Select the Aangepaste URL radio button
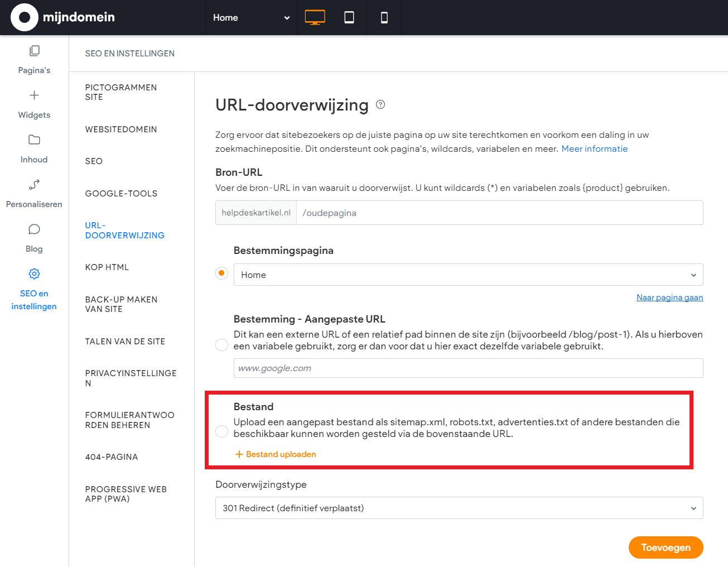This screenshot has width=728, height=567. [x=221, y=345]
